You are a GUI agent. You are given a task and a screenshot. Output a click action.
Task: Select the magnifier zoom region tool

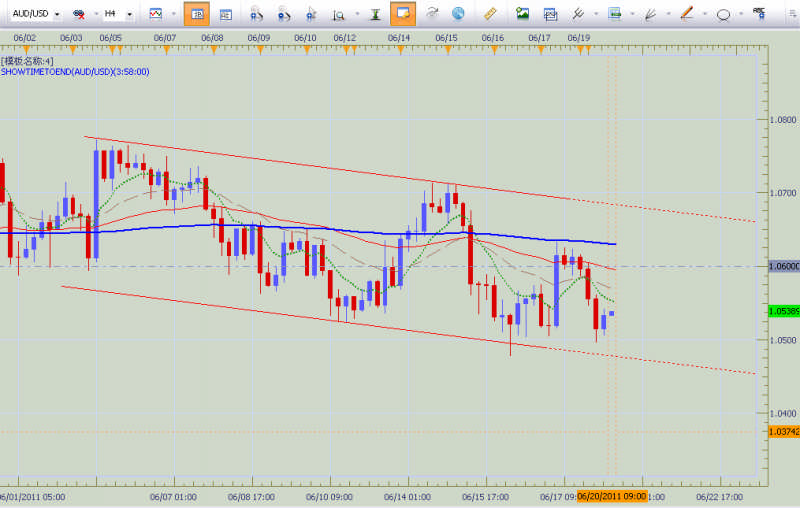pos(338,15)
